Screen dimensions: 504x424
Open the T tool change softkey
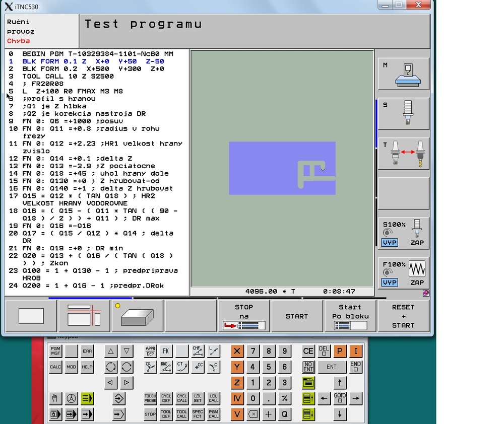[403, 154]
